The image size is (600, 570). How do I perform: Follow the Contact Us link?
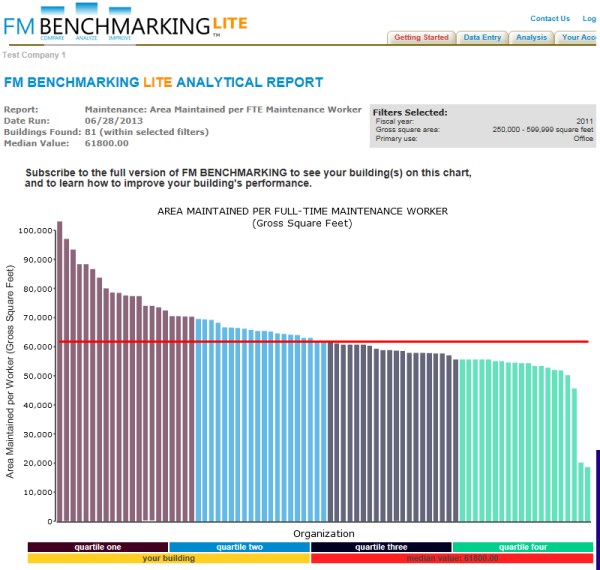pos(550,18)
